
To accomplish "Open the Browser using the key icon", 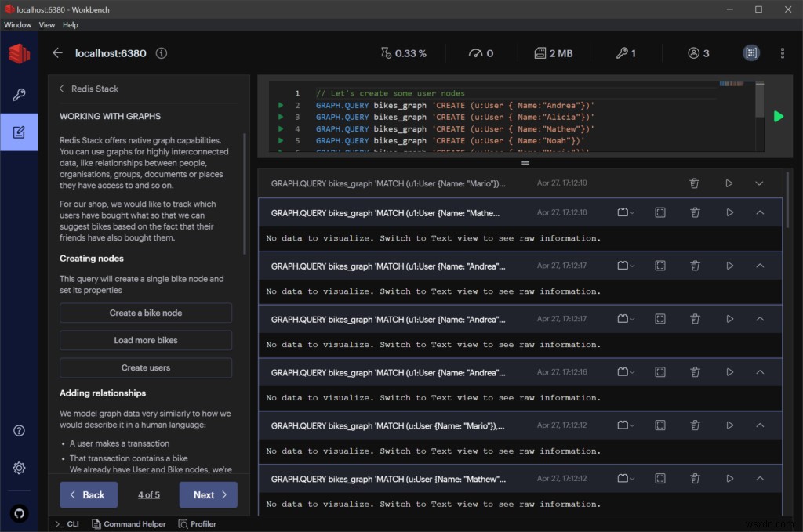I will [19, 93].
